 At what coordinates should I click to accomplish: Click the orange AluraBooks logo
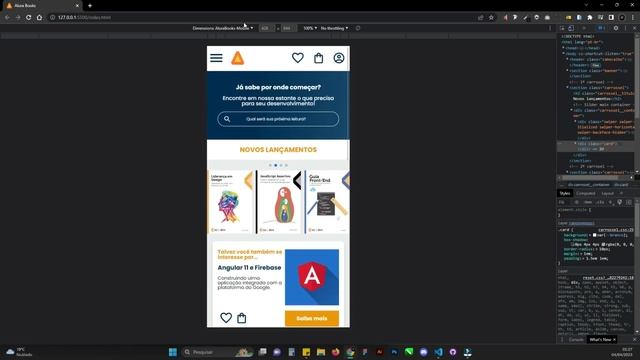[x=238, y=58]
